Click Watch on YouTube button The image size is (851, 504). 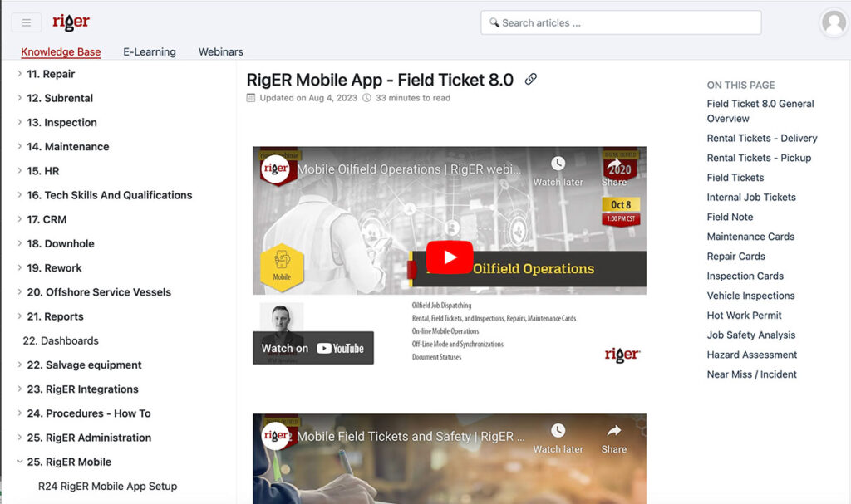tap(313, 348)
